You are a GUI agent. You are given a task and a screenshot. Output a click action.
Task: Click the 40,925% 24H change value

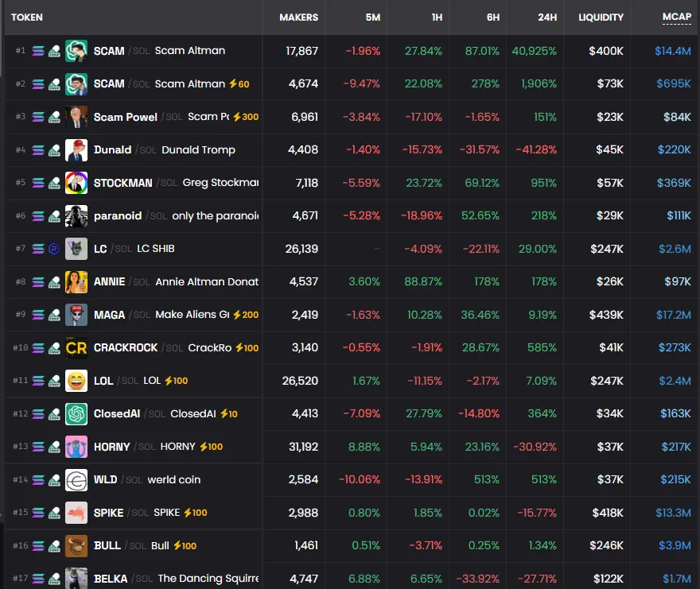[534, 51]
